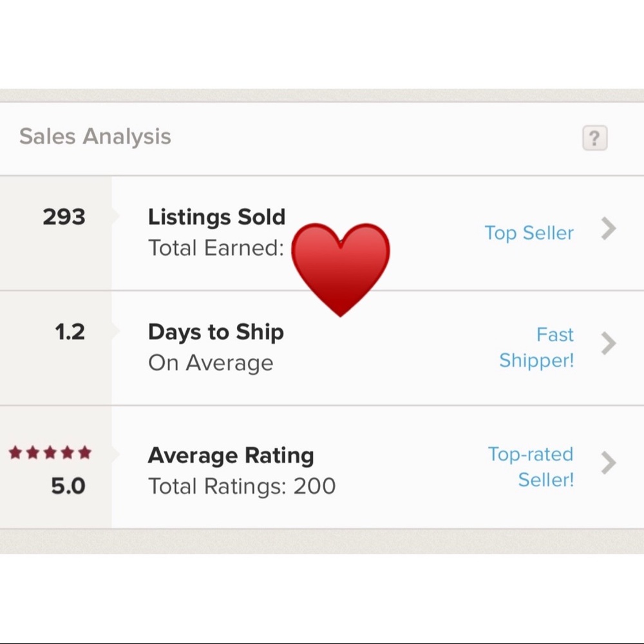Click the Days to Ship label
Image resolution: width=644 pixels, height=644 pixels.
point(216,332)
